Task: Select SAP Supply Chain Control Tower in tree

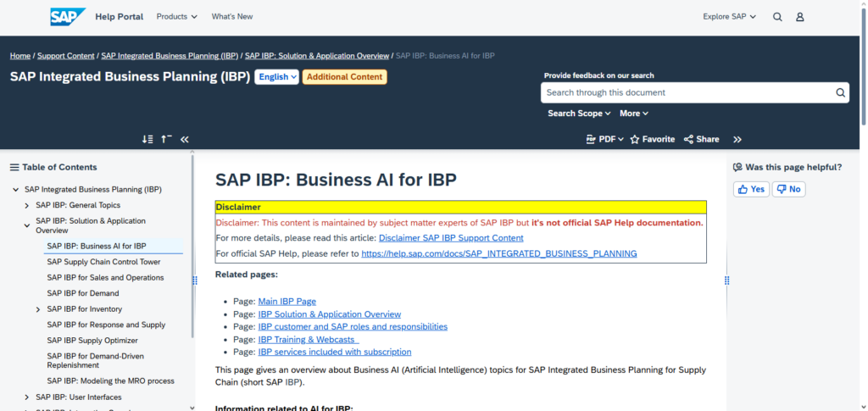Action: (x=103, y=262)
